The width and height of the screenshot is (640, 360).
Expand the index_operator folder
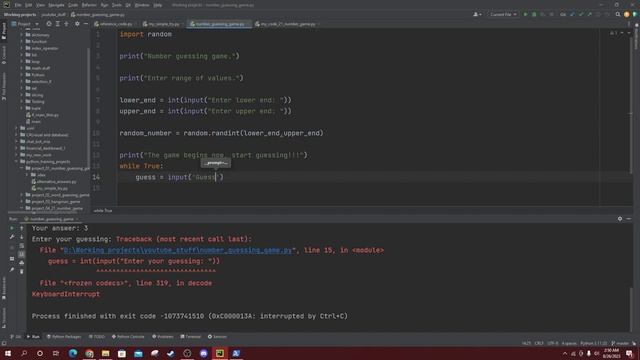(22, 48)
